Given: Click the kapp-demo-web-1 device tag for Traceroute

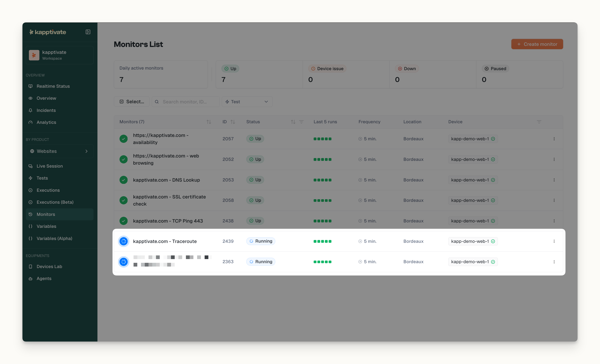Looking at the screenshot, I should 473,241.
